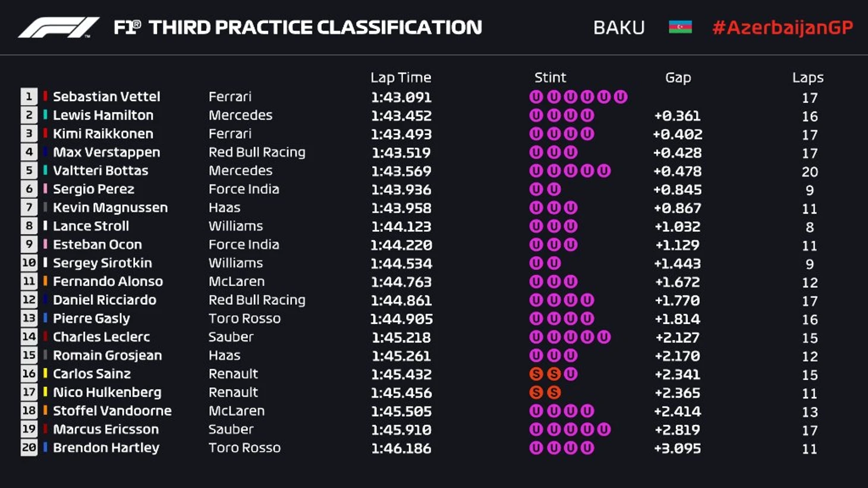868x488 pixels.
Task: Select the yellow team color bar beside Carlos Sainz
Action: click(x=45, y=373)
